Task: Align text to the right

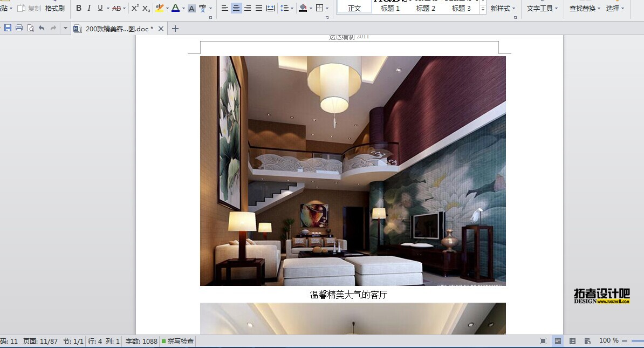Action: tap(248, 8)
